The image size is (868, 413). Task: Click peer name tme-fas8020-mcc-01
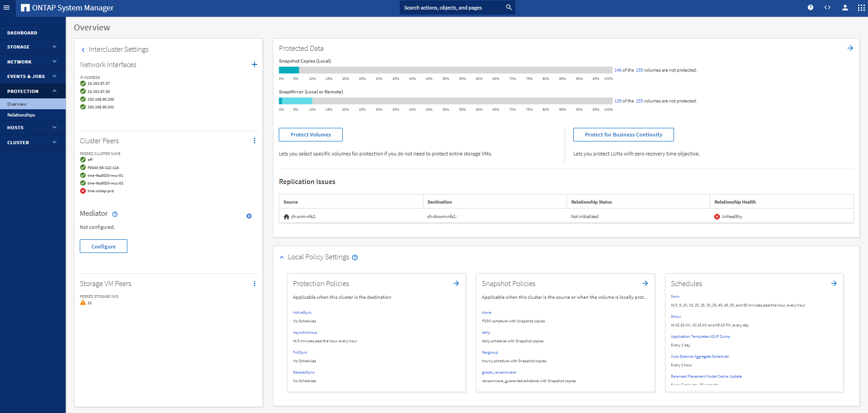pyautogui.click(x=105, y=175)
